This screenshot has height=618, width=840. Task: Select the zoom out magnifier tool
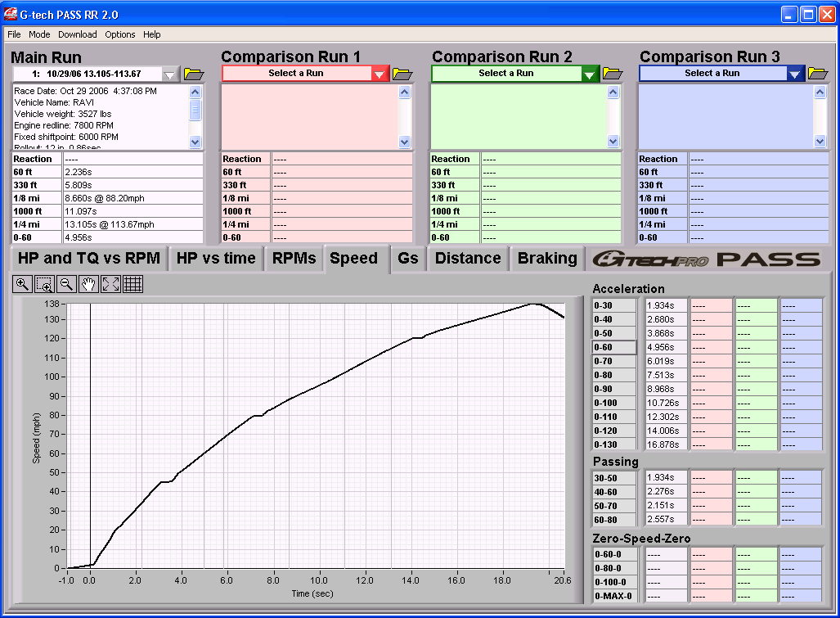[66, 284]
